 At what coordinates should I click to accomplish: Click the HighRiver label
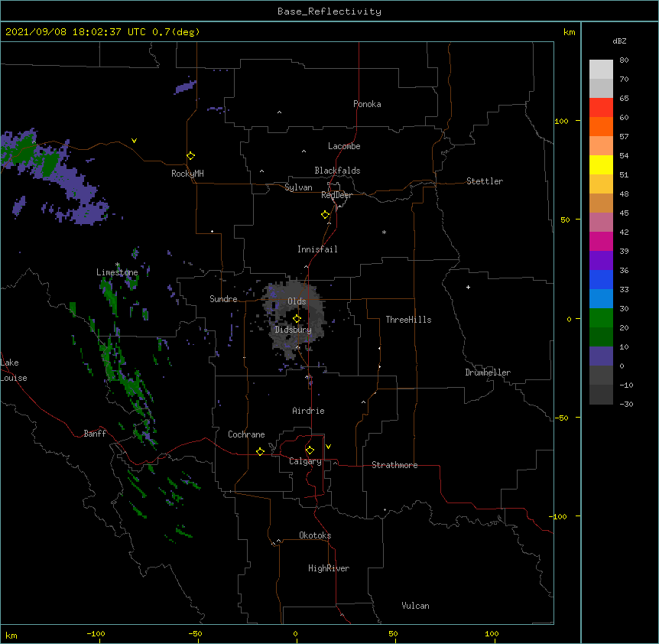pyautogui.click(x=329, y=568)
